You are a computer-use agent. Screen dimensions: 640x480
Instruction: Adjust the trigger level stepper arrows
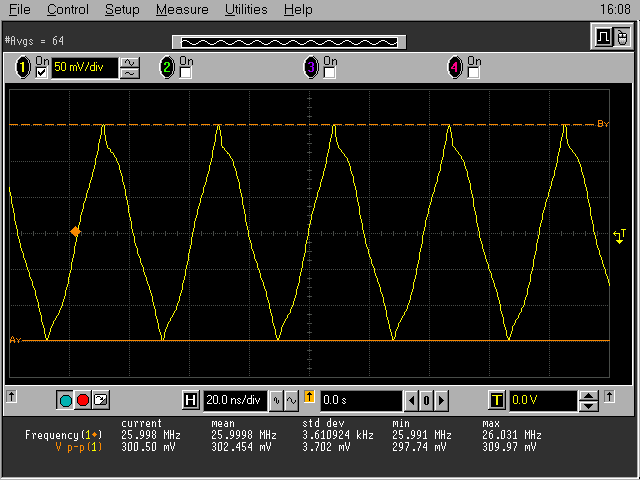[x=590, y=400]
